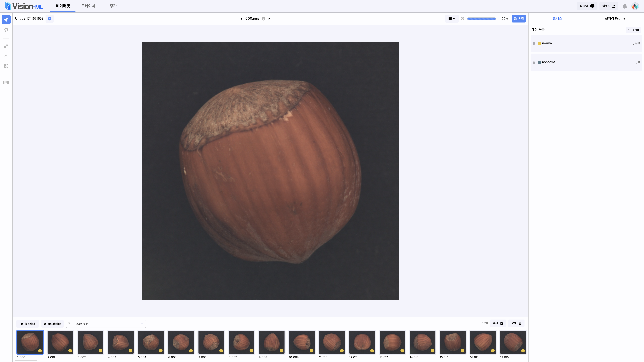Viewport: 644px width, 362px height.
Task: Open the keyboard shortcuts icon
Action: click(x=6, y=82)
